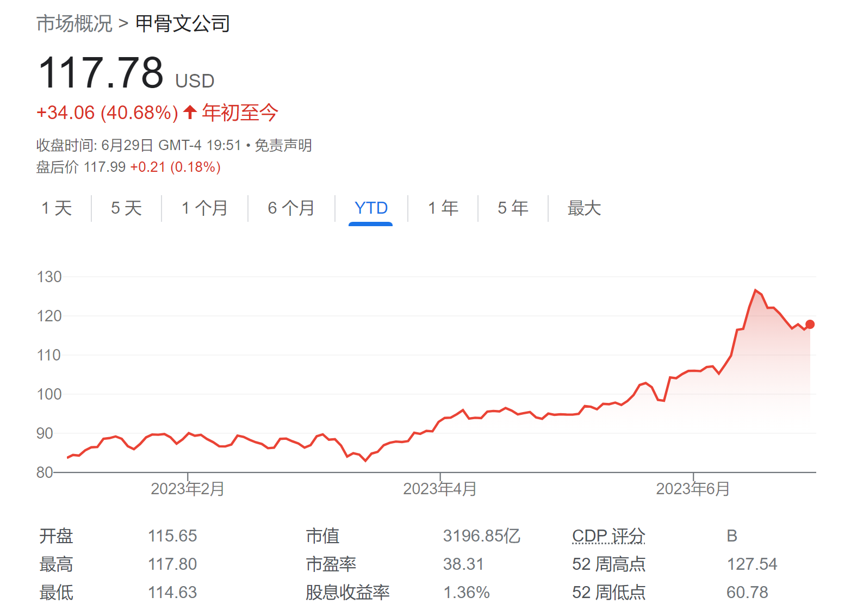
Task: Click the chart peak near 127
Action: [x=755, y=290]
